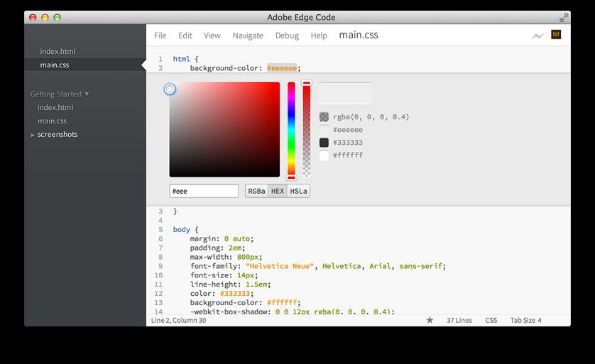Open the Edge Web Fonts icon
Screen dimensions: 595x364
click(556, 35)
